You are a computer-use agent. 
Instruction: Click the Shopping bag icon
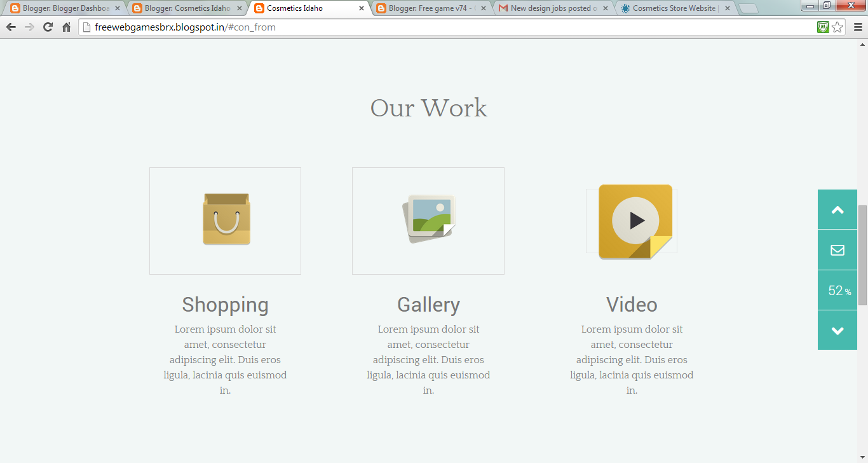(226, 219)
